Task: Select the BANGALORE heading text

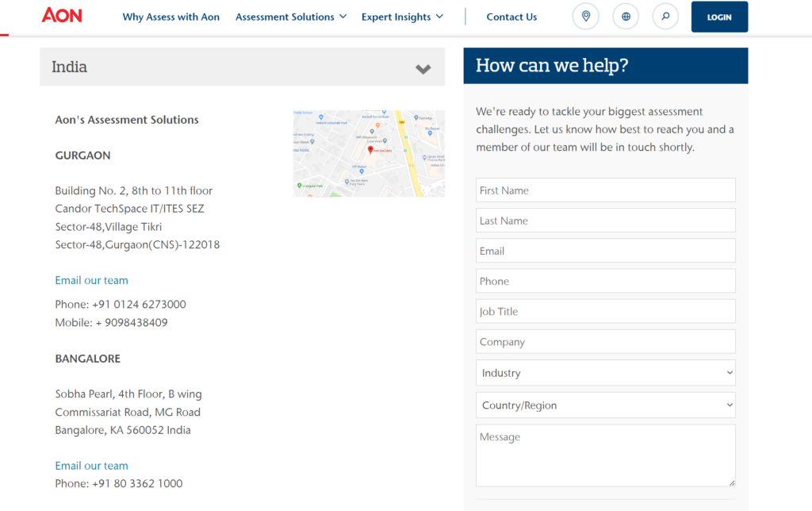Action: (x=87, y=359)
